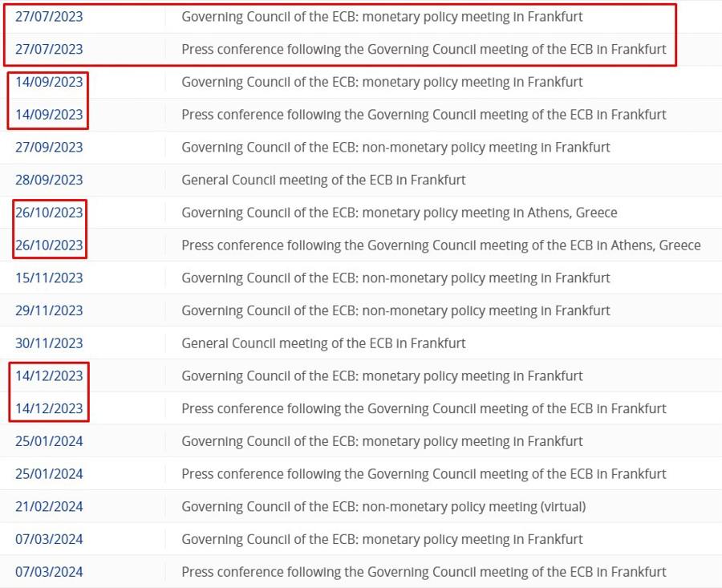Click the 28/09/2023 date cell
This screenshot has height=588, width=722.
(49, 180)
